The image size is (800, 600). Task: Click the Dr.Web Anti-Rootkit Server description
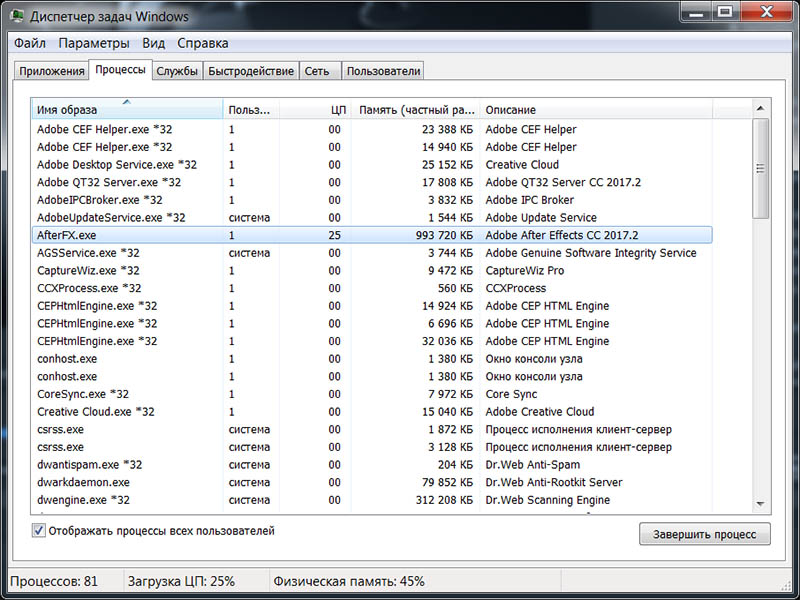554,483
